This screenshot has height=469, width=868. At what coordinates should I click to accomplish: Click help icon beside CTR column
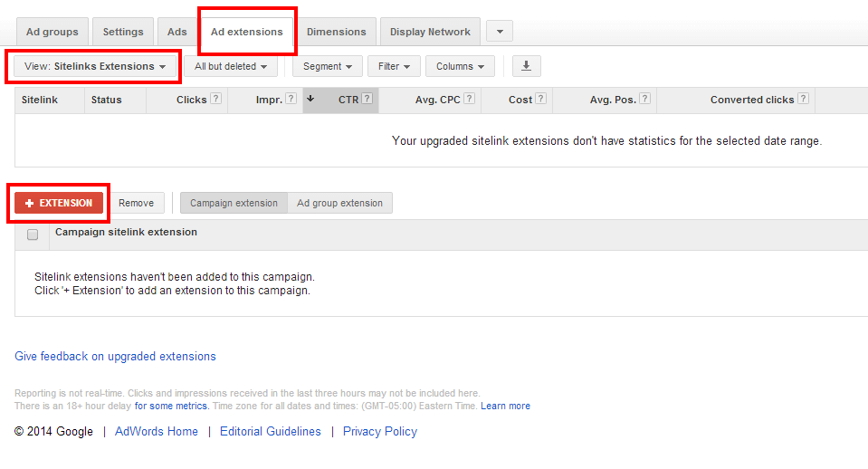pyautogui.click(x=367, y=100)
